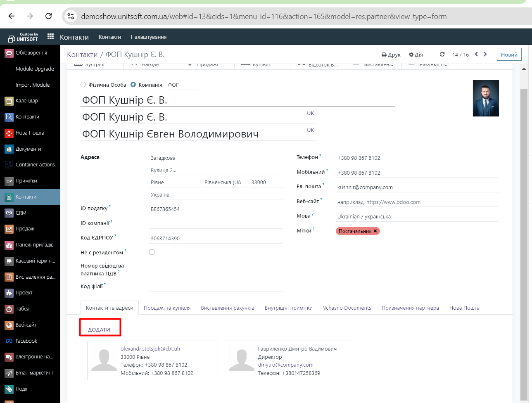This screenshot has height=403, width=532.
Task: Open Container actions icon in sidebar
Action: [x=9, y=165]
